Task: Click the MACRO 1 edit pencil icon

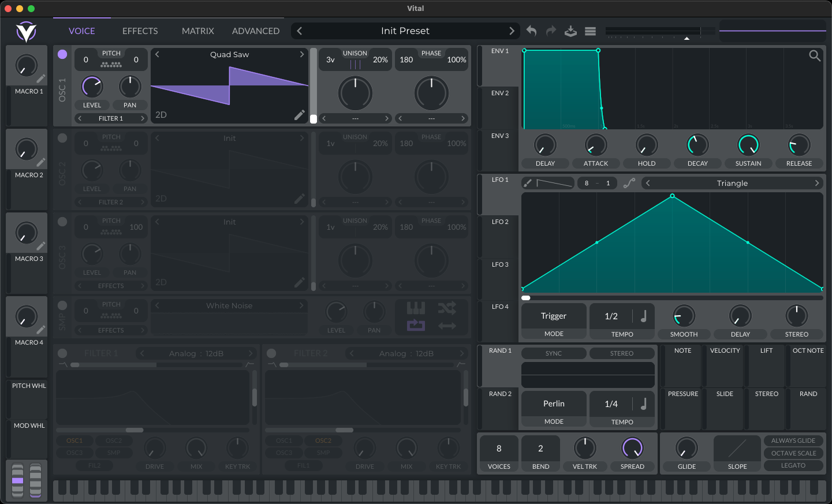Action: [x=41, y=79]
